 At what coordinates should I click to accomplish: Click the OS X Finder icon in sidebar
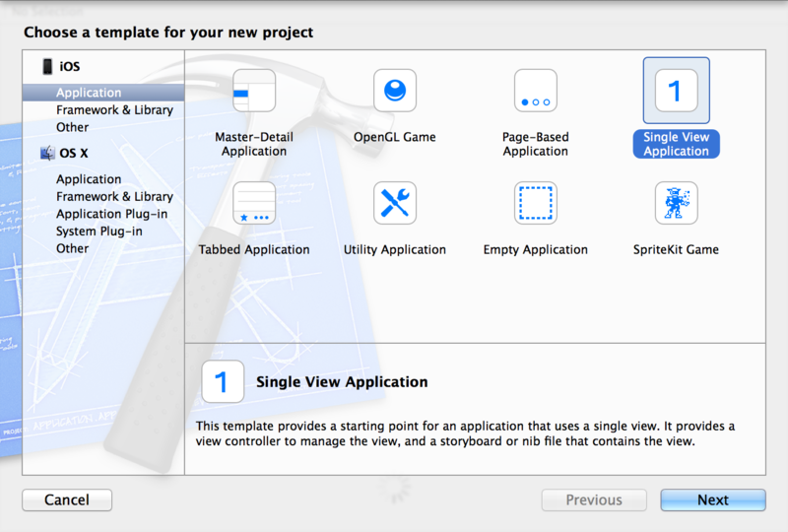click(x=47, y=153)
